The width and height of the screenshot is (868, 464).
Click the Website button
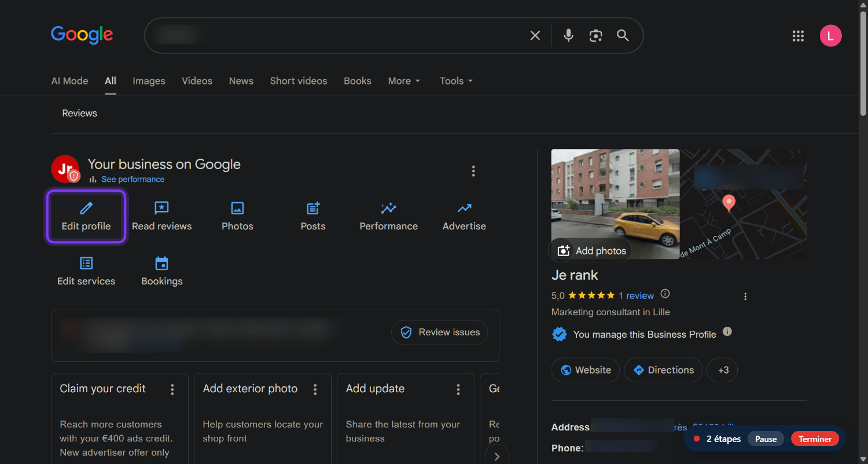585,370
